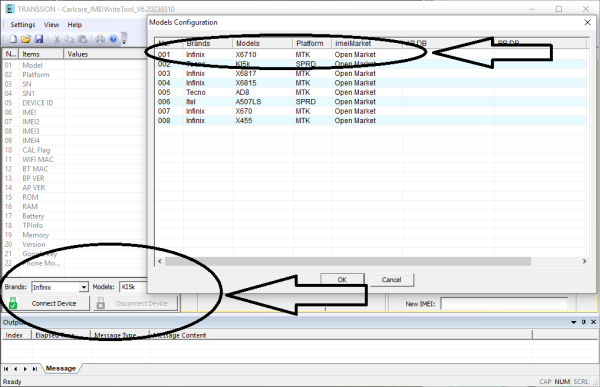Open the output panel dropdown arrow
The width and height of the screenshot is (600, 387).
(574, 322)
